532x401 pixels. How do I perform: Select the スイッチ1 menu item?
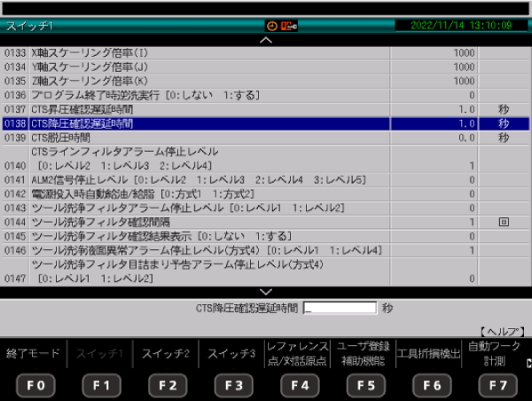point(99,353)
